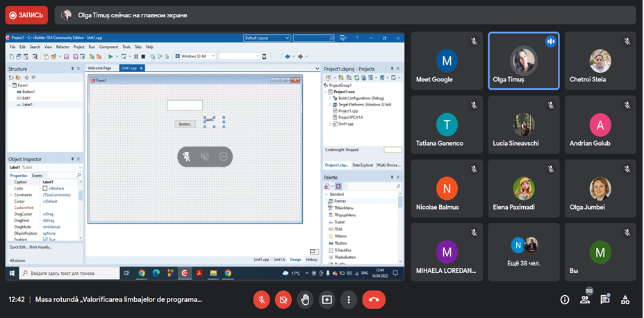Open the Windows 32-bit platform dropdown

tap(195, 56)
